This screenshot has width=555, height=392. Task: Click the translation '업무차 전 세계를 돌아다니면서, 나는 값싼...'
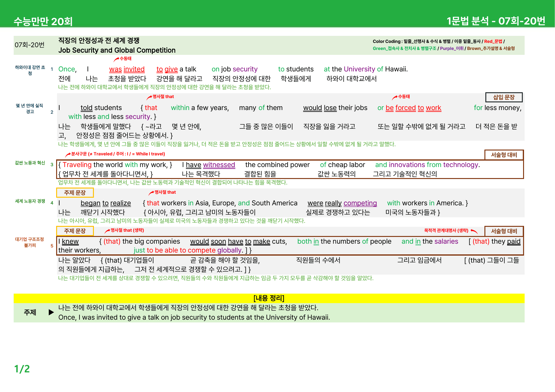click(173, 182)
